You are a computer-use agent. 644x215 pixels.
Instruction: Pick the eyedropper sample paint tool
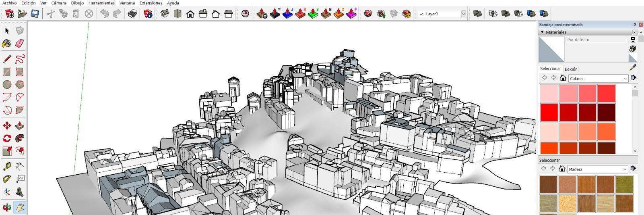[x=633, y=67]
